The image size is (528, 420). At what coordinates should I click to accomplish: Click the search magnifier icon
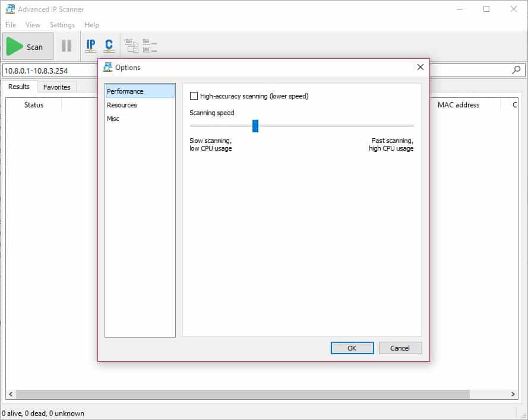tap(516, 70)
